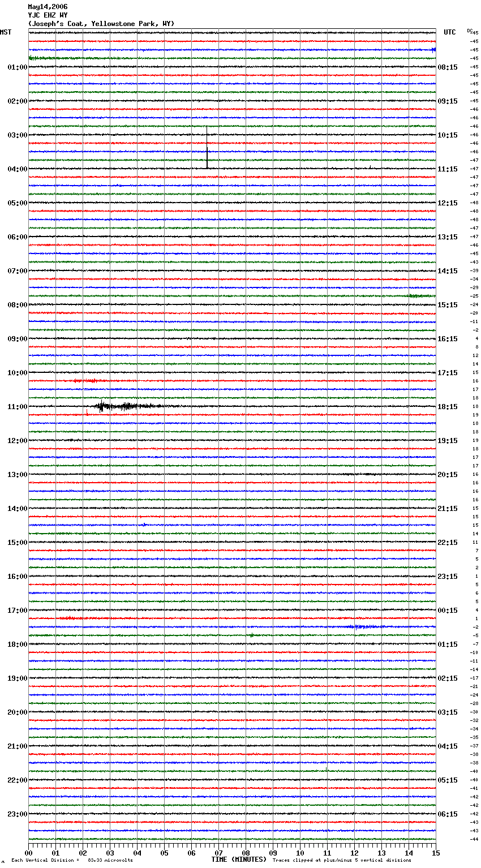
Task: Click the "08:00" MST hour label
Action: [x=18, y=305]
